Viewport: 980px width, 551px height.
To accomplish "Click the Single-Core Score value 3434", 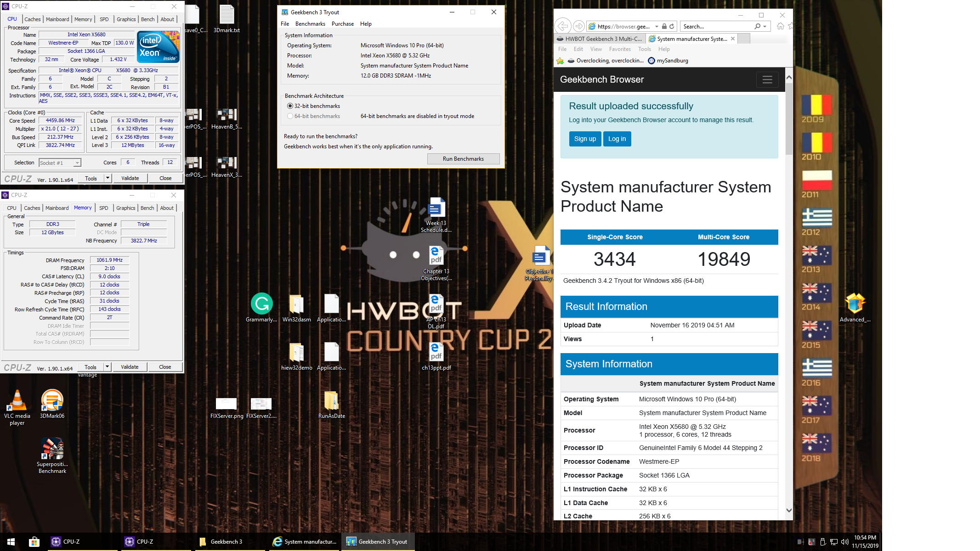I will click(615, 259).
